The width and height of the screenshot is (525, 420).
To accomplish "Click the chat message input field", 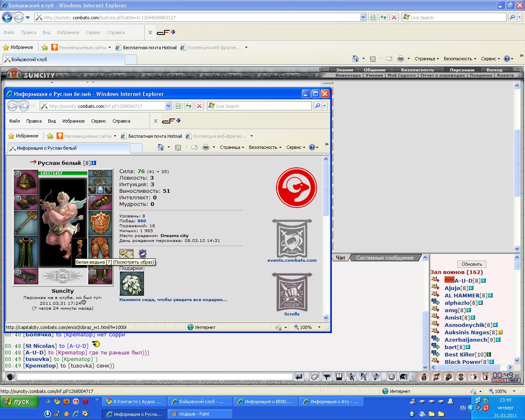I will coord(154,377).
